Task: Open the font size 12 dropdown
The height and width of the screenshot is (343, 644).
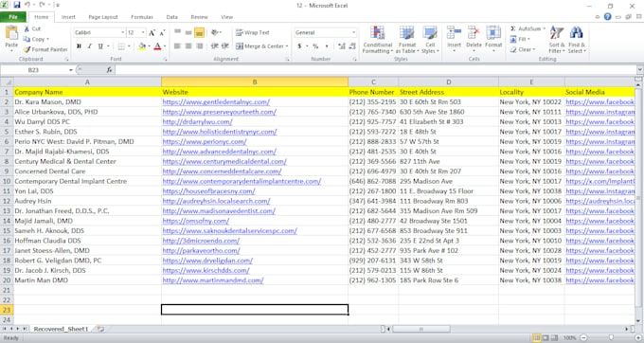Action: pos(143,32)
